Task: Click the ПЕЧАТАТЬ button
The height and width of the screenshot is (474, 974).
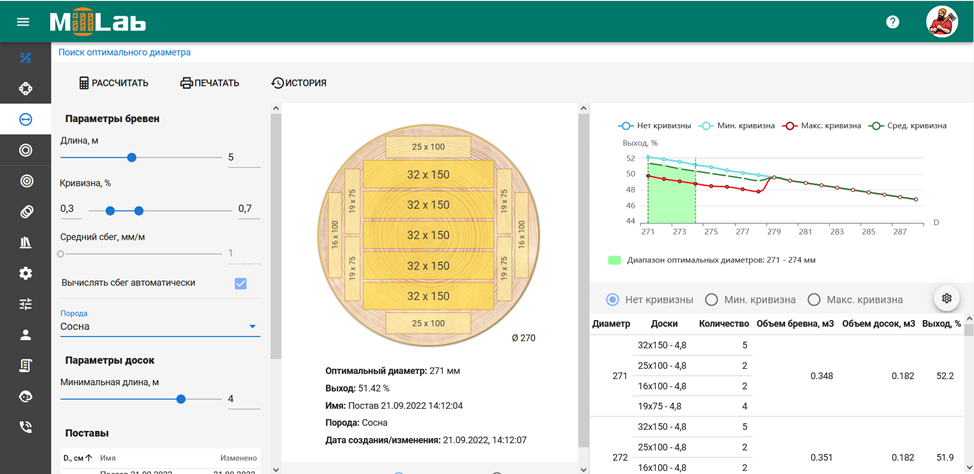Action: click(210, 83)
